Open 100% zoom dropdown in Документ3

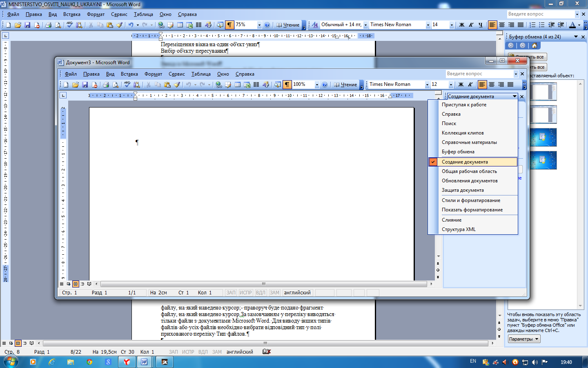[317, 85]
